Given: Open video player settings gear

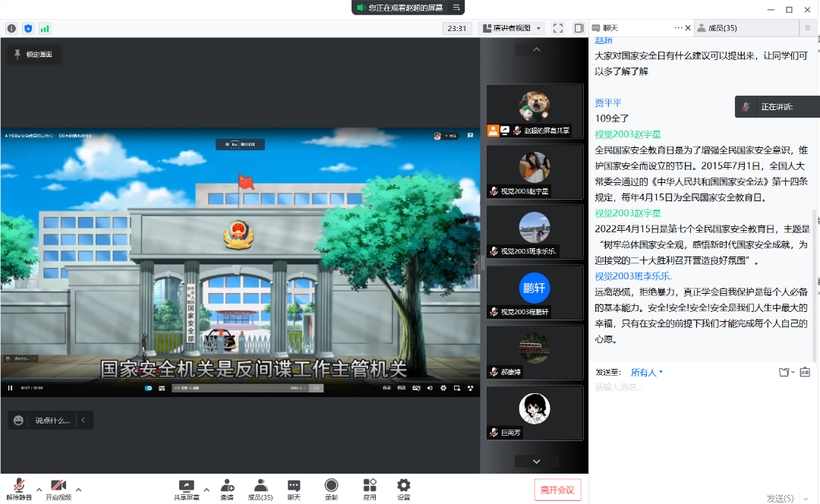Looking at the screenshot, I should tap(443, 388).
